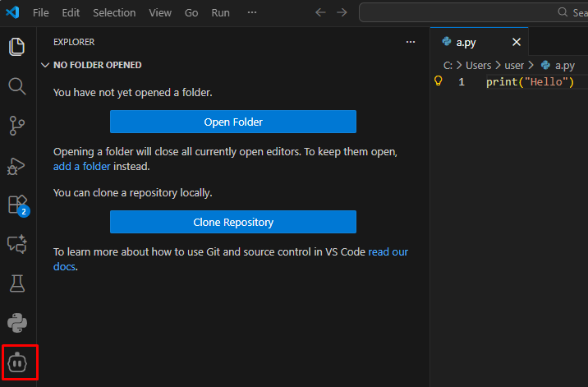Follow the "add a folder" link

pos(81,166)
